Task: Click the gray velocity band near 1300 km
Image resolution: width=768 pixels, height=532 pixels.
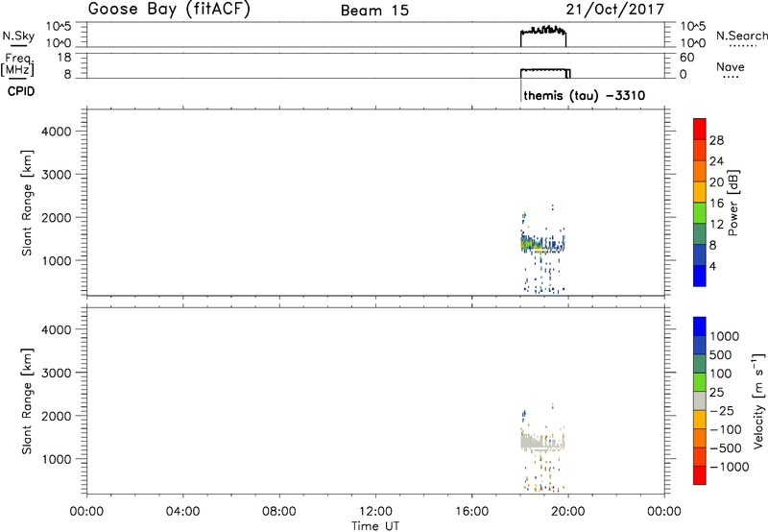Action: click(x=542, y=443)
